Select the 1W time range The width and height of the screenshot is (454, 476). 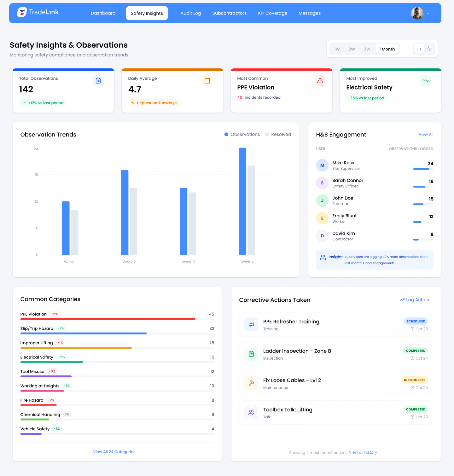click(337, 49)
